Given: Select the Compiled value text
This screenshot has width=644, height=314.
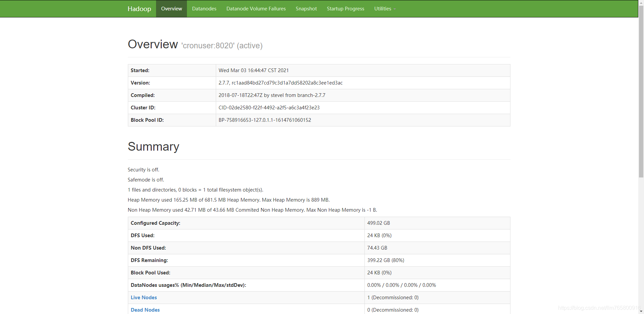Looking at the screenshot, I should point(272,95).
